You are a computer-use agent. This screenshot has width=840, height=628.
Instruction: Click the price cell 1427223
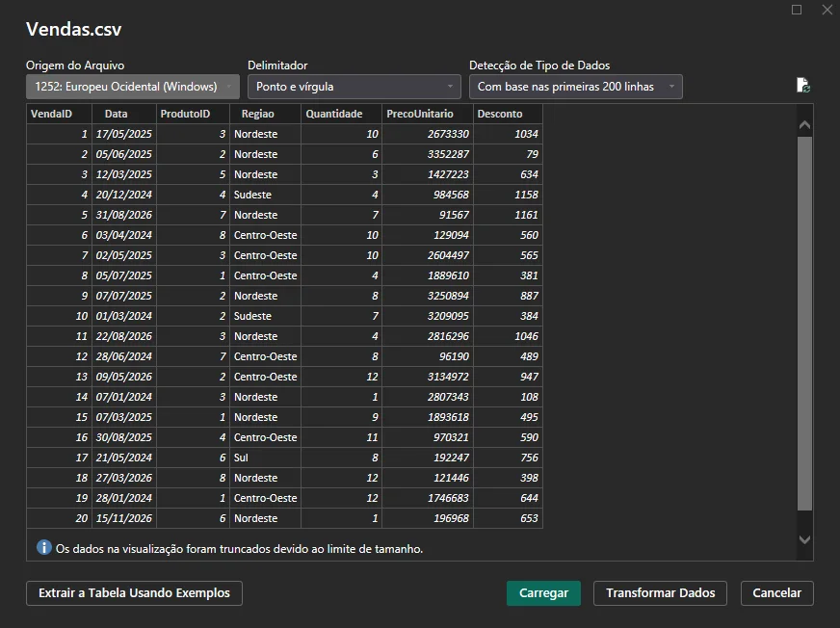point(428,174)
